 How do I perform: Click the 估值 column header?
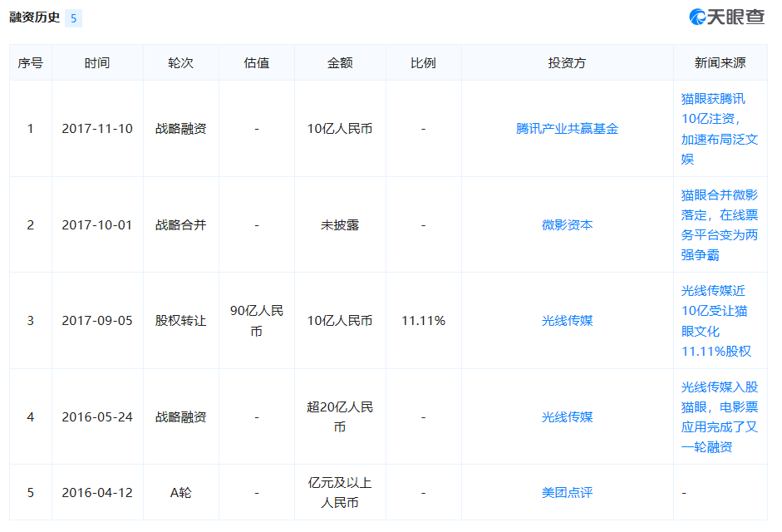point(256,63)
